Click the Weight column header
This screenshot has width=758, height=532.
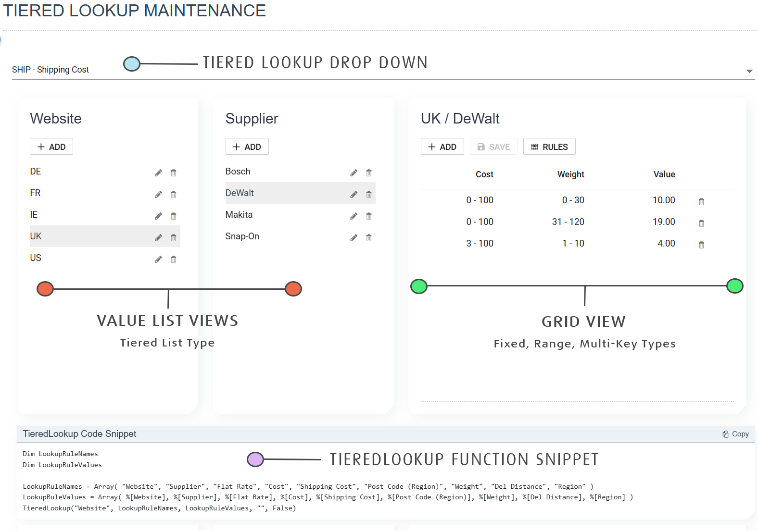coord(570,174)
